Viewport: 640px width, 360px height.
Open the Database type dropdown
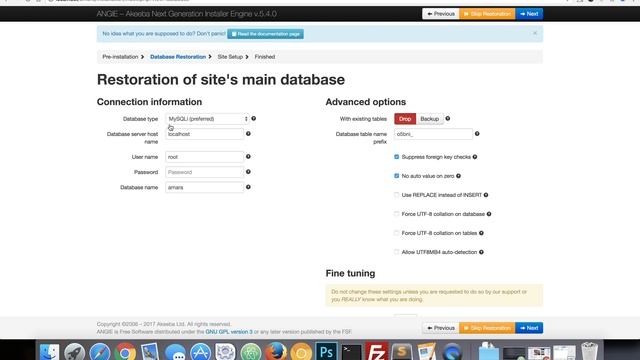pos(207,119)
